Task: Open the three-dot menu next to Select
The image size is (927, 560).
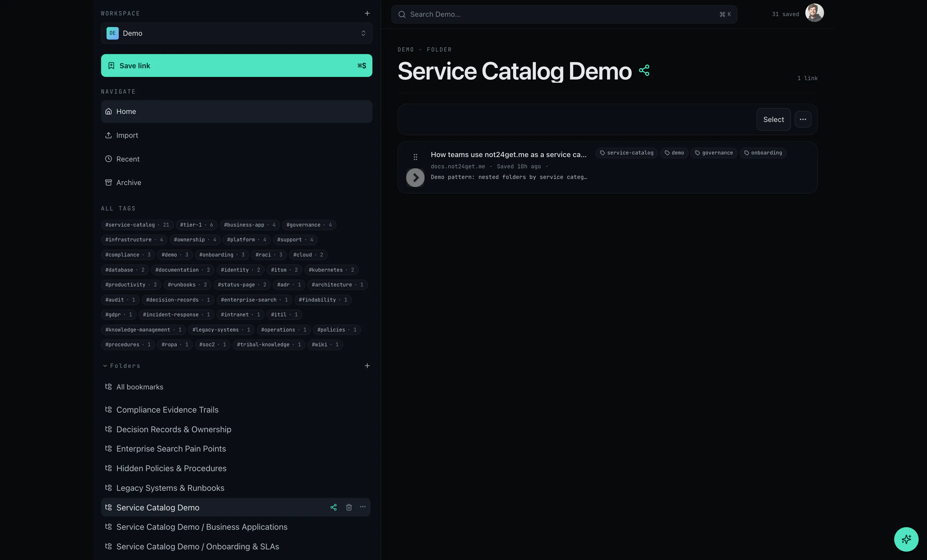Action: click(x=803, y=119)
